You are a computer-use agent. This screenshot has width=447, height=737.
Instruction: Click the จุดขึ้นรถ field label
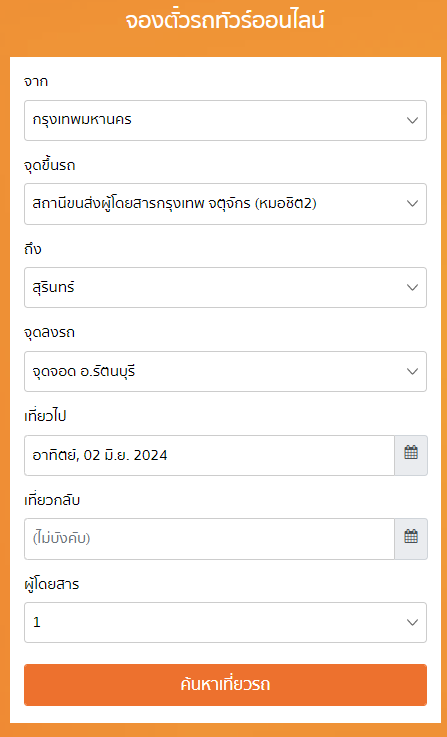50,166
